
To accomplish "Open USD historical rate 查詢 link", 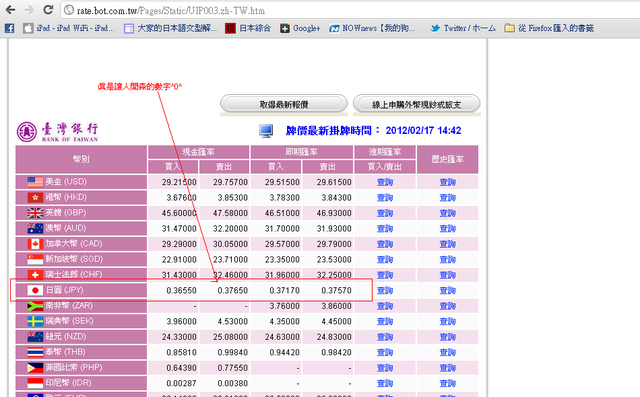I will pos(447,182).
